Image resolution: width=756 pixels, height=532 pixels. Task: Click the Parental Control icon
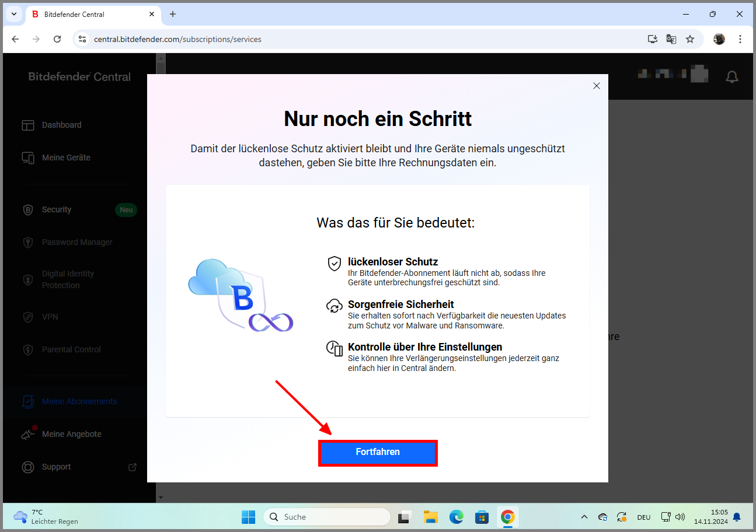[28, 349]
